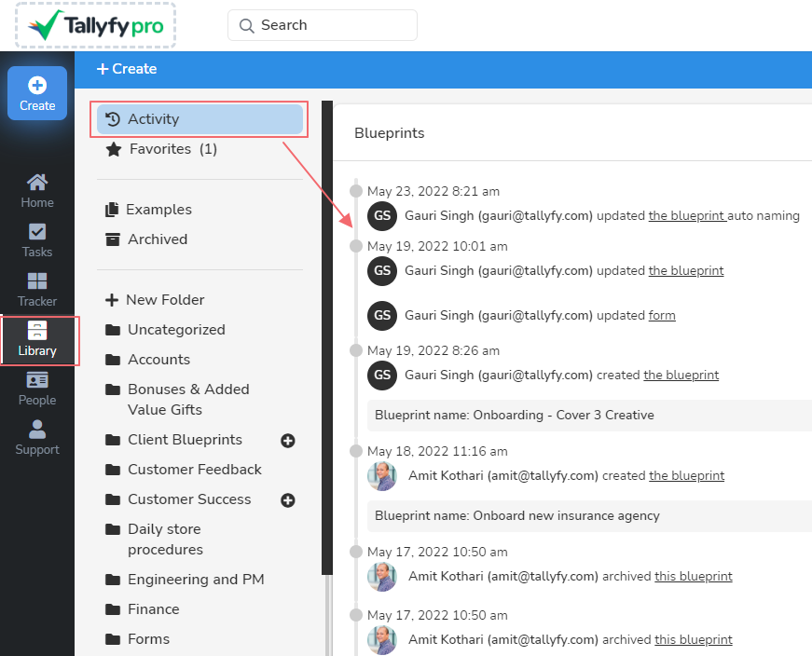
Task: Click the folder list scrollbar
Action: point(327,337)
